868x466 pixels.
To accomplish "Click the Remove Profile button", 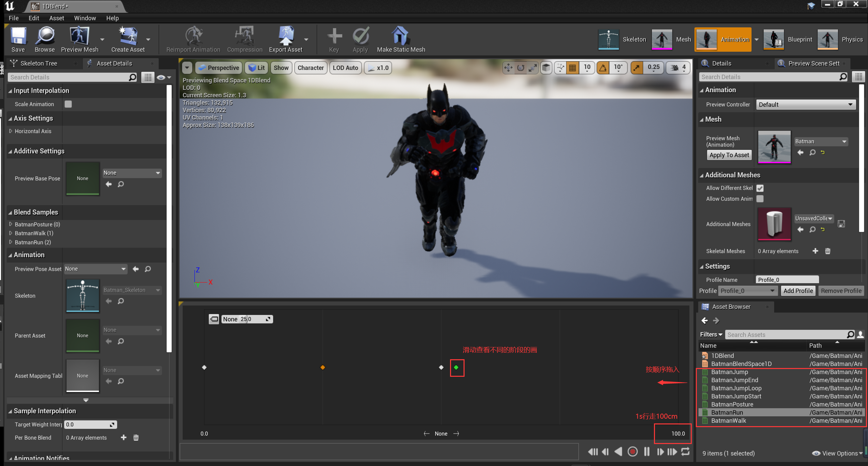I will [x=841, y=291].
